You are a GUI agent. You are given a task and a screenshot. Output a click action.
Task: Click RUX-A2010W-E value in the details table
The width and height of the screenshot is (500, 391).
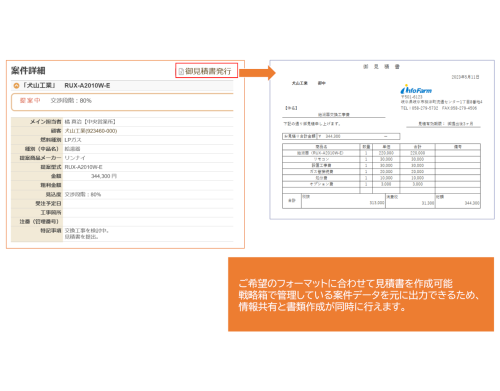83,167
